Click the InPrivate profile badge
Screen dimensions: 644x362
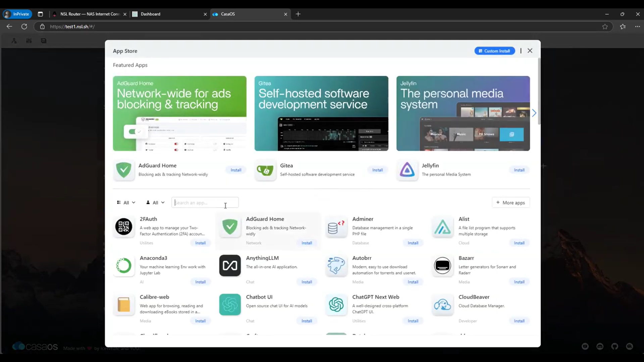(x=17, y=14)
